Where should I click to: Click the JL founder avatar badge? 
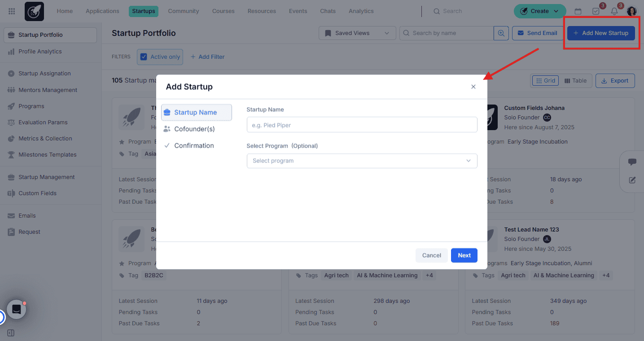click(547, 239)
